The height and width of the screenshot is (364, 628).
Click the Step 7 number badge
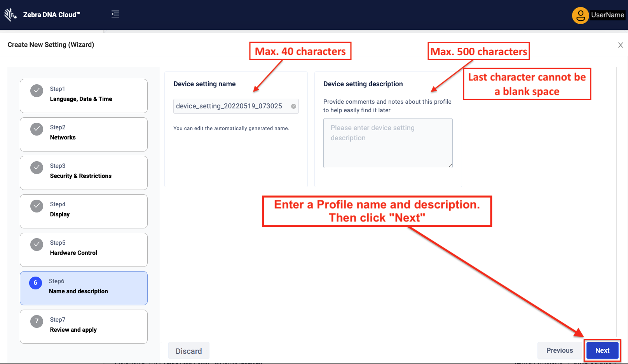37,321
